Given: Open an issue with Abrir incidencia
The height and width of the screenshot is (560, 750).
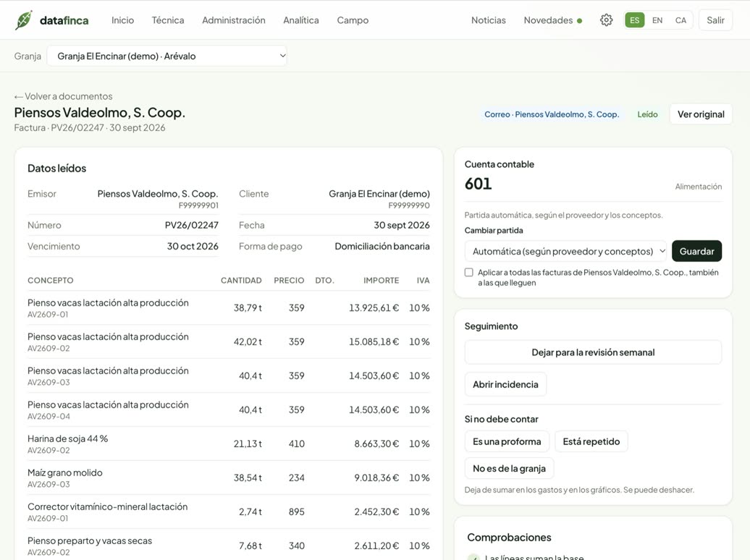Looking at the screenshot, I should point(505,384).
